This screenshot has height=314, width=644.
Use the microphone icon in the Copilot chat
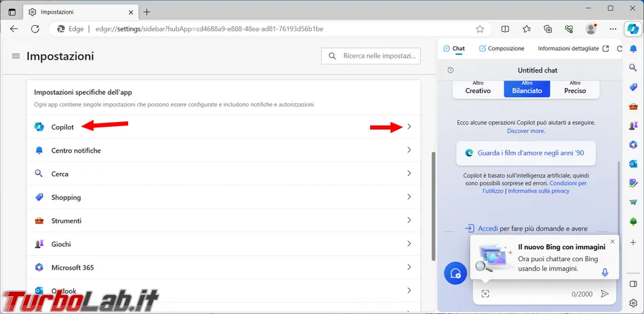pos(605,273)
